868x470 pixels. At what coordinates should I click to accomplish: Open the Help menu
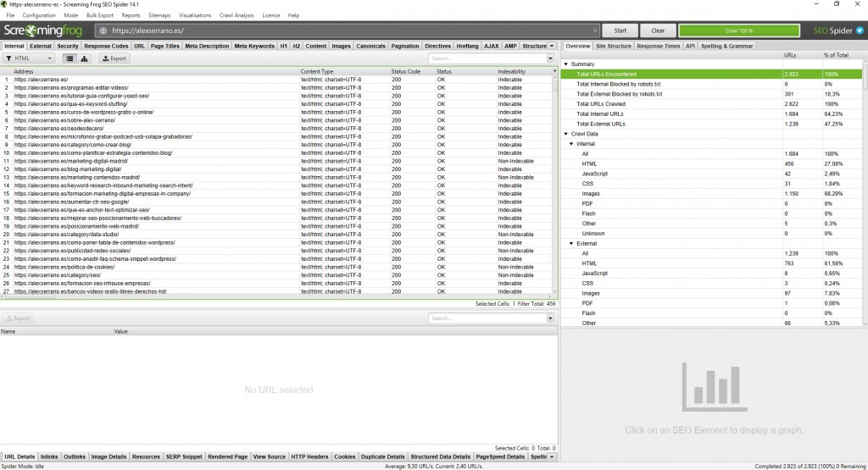293,15
